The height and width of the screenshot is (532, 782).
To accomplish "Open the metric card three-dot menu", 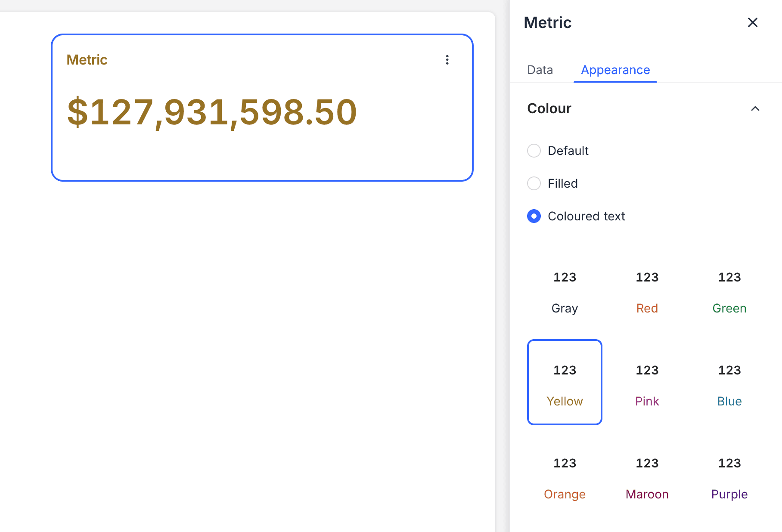I will coord(447,60).
